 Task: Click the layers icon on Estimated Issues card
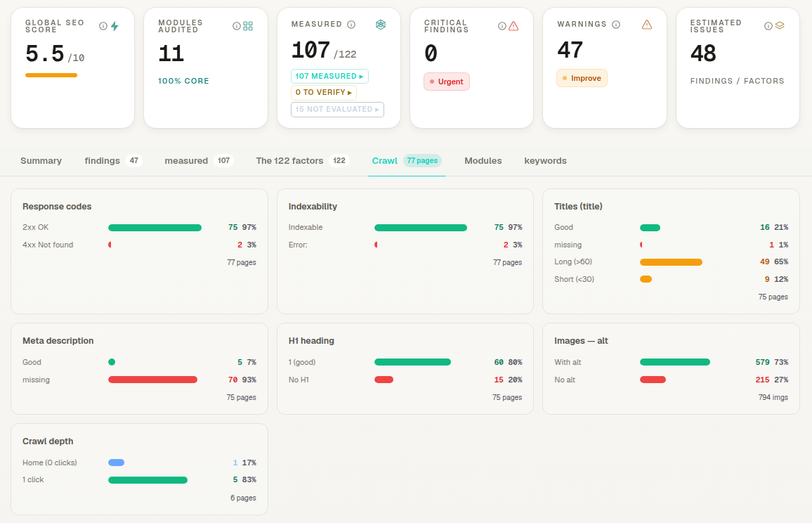(780, 25)
